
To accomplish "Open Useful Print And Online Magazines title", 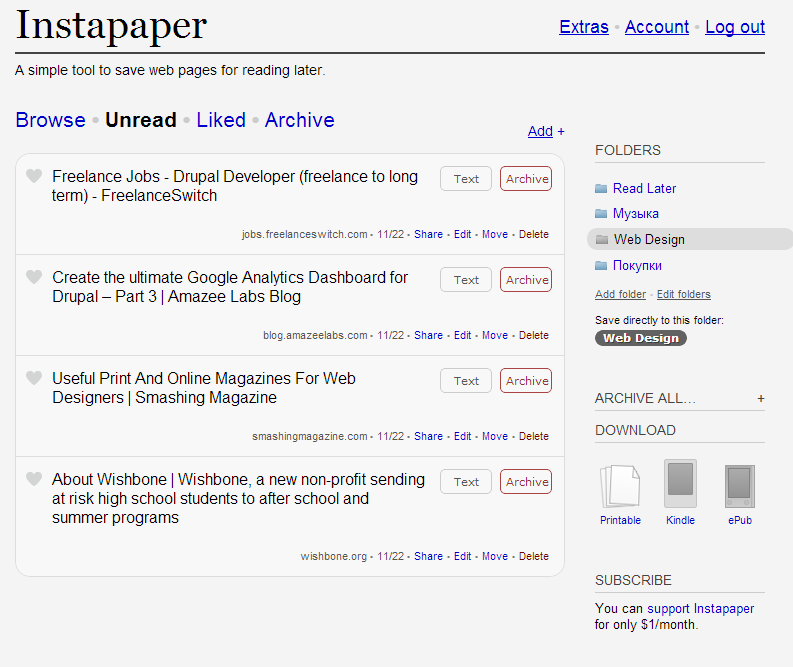I will click(204, 388).
